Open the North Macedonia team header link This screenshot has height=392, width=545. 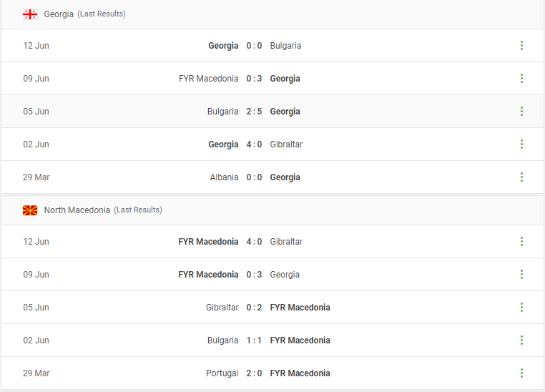coord(77,210)
